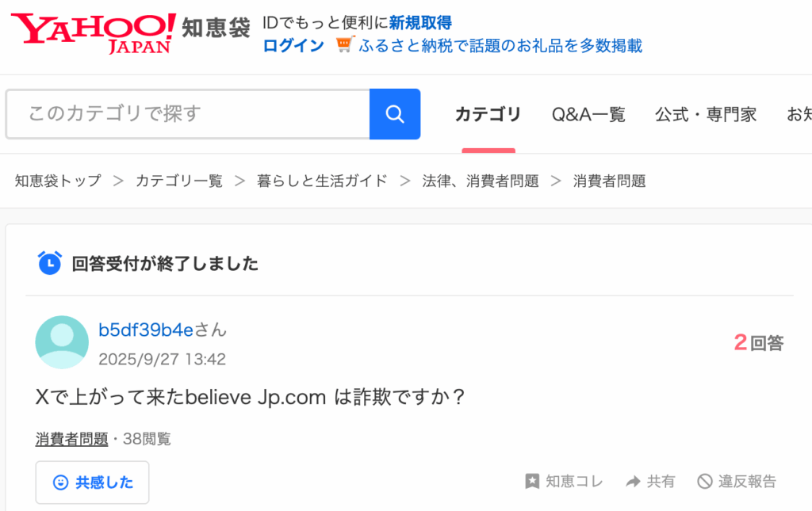The image size is (812, 511).
Task: Click the ログイン link
Action: click(293, 45)
